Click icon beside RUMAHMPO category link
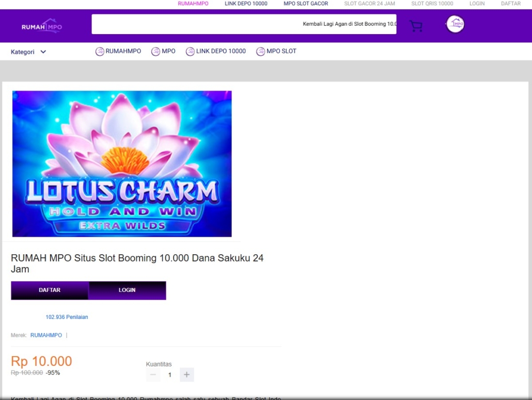The width and height of the screenshot is (532, 400). [100, 52]
